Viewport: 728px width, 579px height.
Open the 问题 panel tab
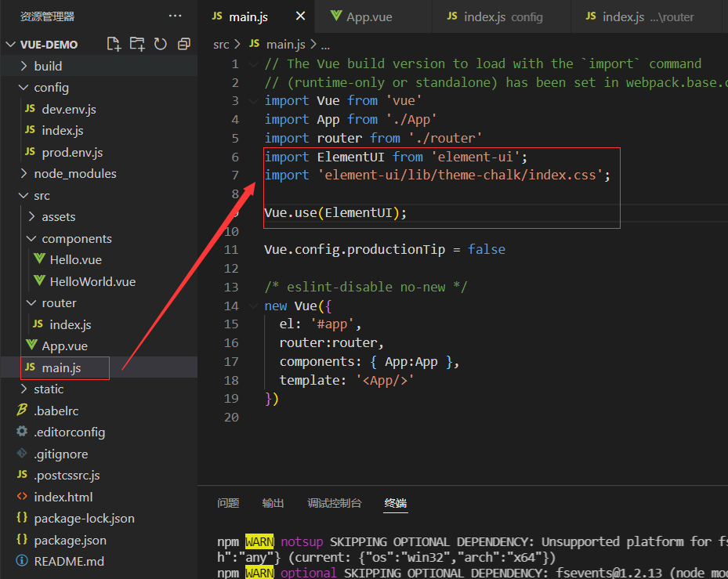[228, 503]
